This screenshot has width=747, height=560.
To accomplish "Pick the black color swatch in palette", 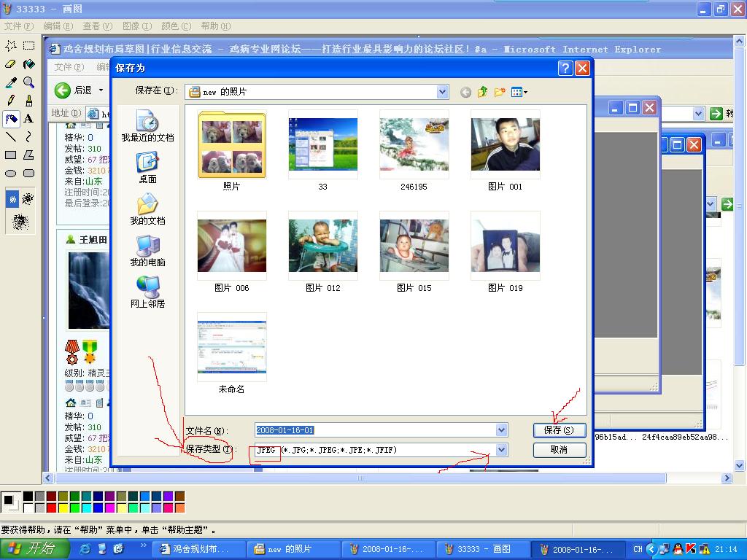I will click(28, 497).
